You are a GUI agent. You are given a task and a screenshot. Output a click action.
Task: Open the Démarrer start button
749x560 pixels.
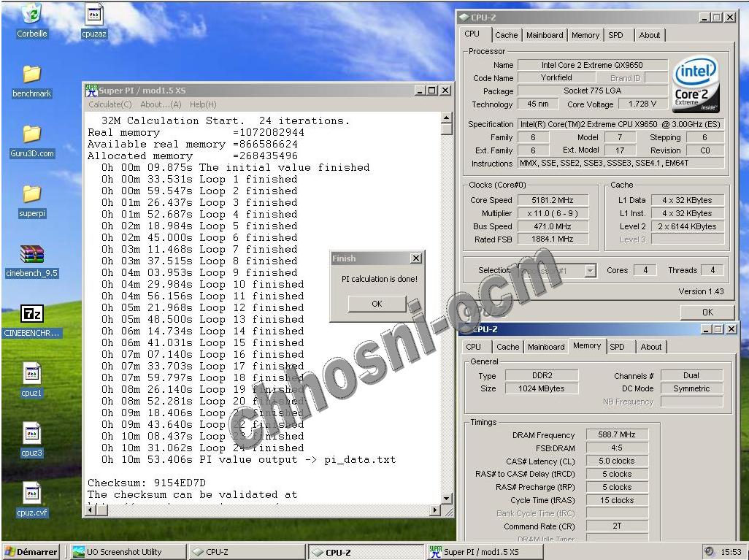(x=31, y=552)
